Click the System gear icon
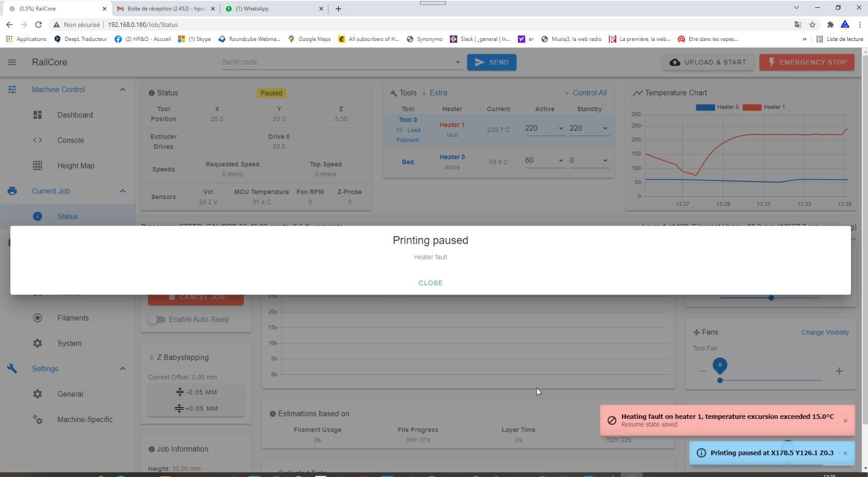868x477 pixels. coord(37,343)
